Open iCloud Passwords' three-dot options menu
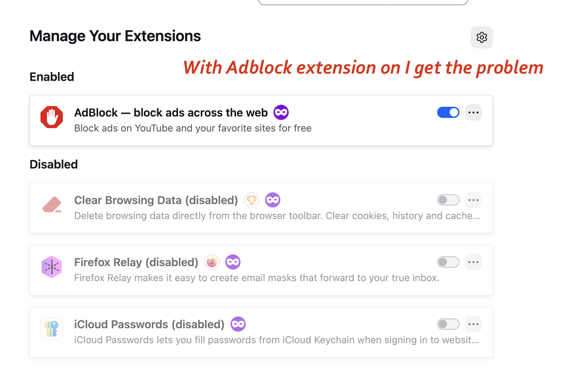Image resolution: width=588 pixels, height=390 pixels. tap(473, 324)
